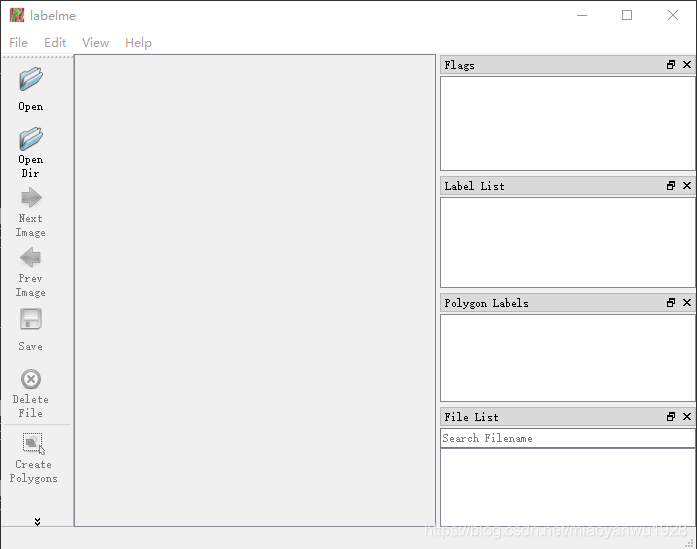
Task: Close the Label List panel
Action: [x=687, y=186]
